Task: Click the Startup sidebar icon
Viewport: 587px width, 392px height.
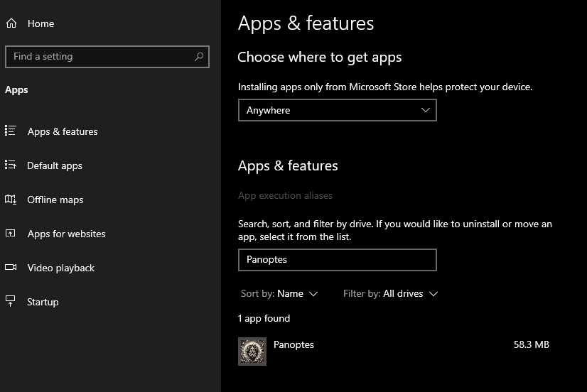Action: (x=11, y=302)
